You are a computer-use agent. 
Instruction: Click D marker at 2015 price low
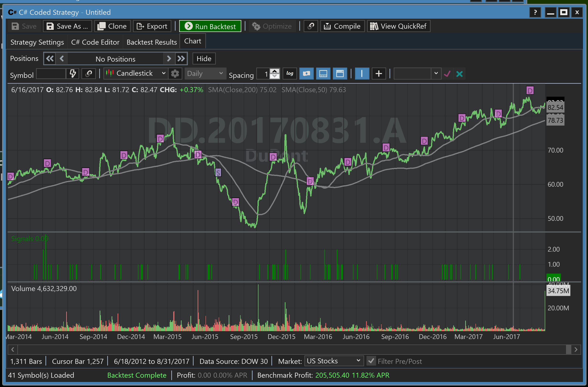pos(235,202)
